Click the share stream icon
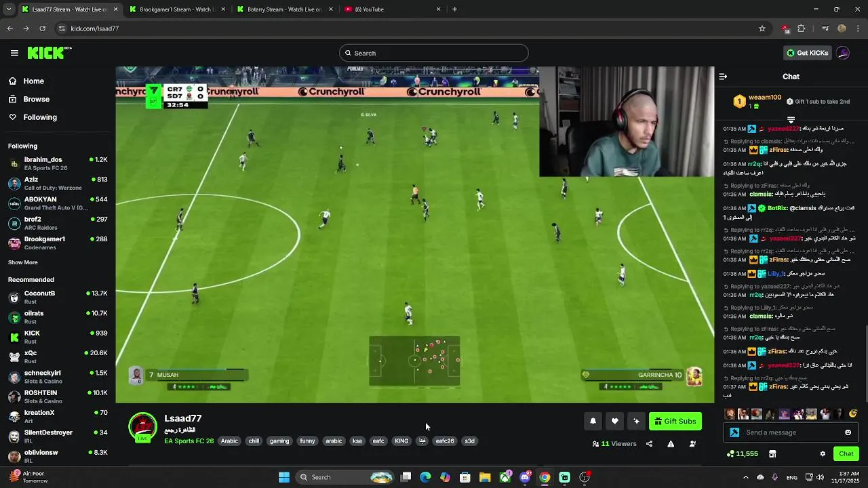The width and height of the screenshot is (868, 488). click(649, 444)
